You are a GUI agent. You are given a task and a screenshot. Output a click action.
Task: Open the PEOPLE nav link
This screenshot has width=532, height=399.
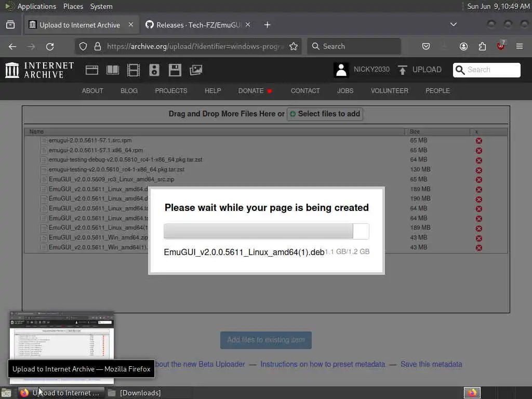[x=437, y=90]
